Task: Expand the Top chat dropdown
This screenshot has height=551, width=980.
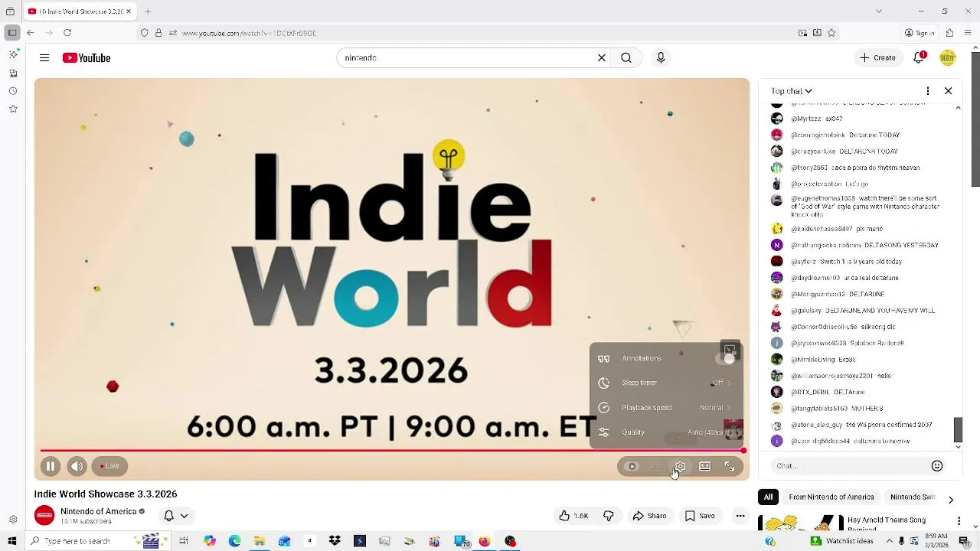Action: (792, 91)
